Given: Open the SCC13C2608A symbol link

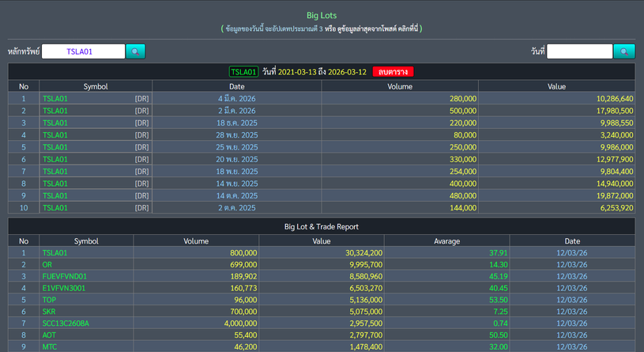Looking at the screenshot, I should point(66,325).
